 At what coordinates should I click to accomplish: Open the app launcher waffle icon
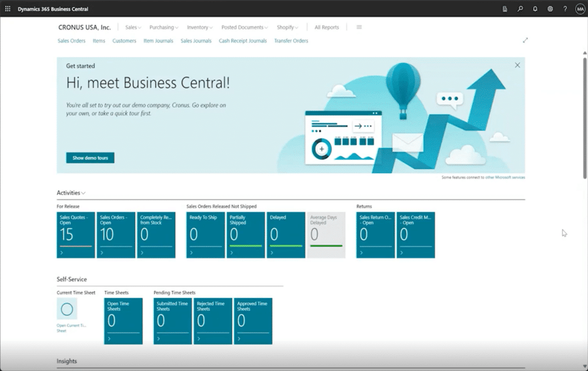(8, 9)
